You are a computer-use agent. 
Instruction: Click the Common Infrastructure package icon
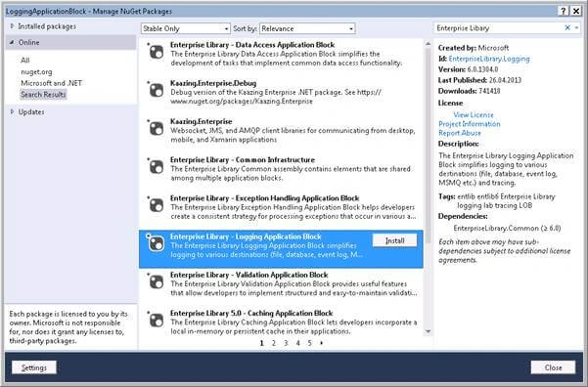[x=157, y=167]
